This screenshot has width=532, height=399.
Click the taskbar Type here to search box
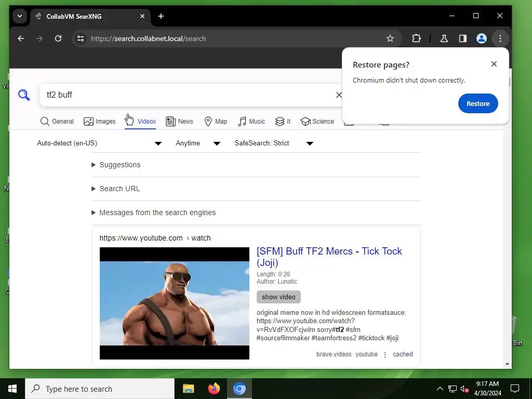tap(100, 389)
